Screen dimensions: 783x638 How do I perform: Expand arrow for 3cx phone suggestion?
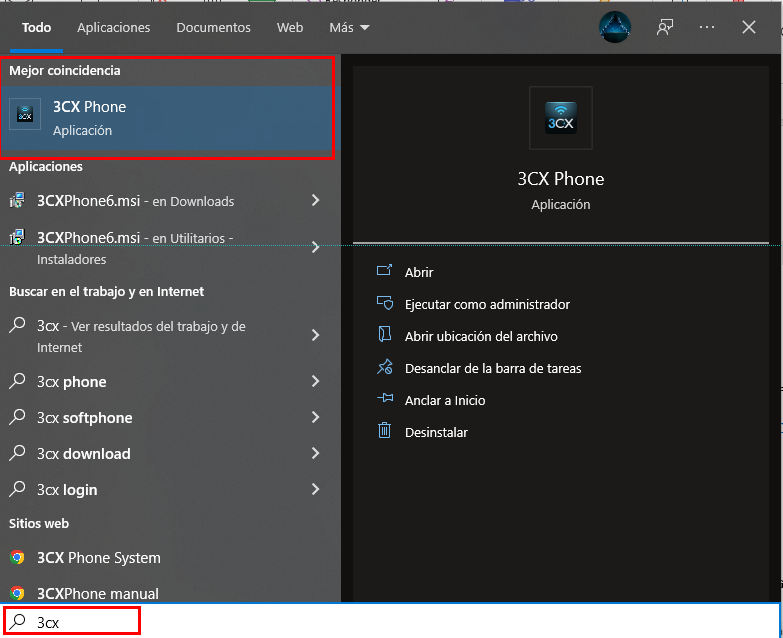(x=315, y=381)
